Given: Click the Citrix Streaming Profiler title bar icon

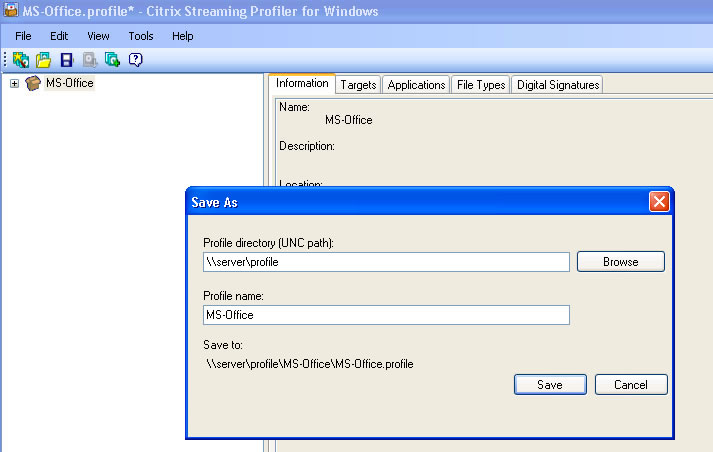Looking at the screenshot, I should pyautogui.click(x=10, y=10).
